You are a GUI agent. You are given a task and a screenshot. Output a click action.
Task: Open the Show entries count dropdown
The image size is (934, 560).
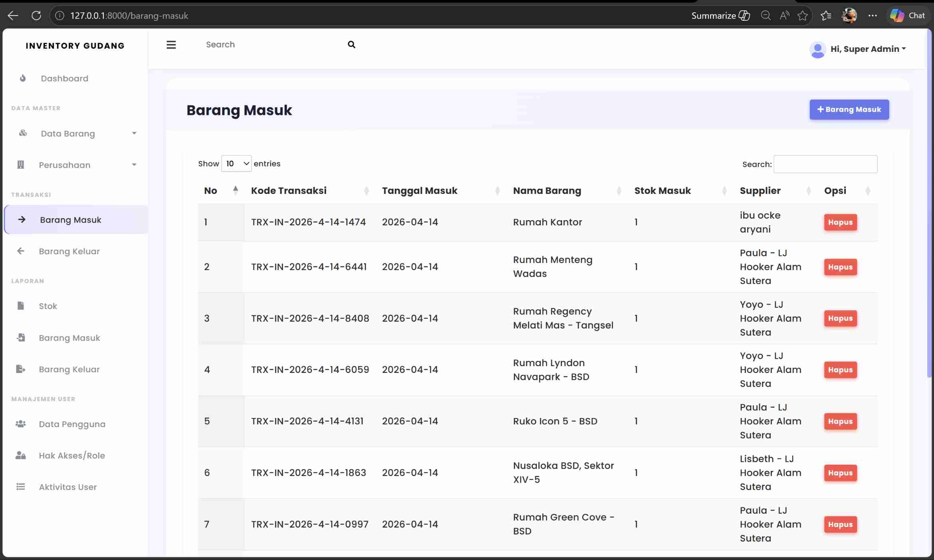pos(236,164)
